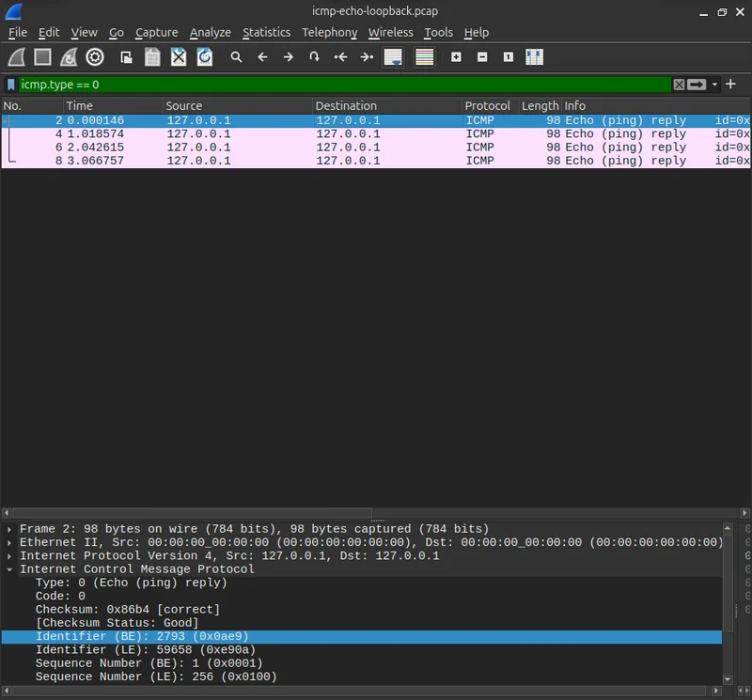752x700 pixels.
Task: Open recent display filters dropdown
Action: pos(714,85)
